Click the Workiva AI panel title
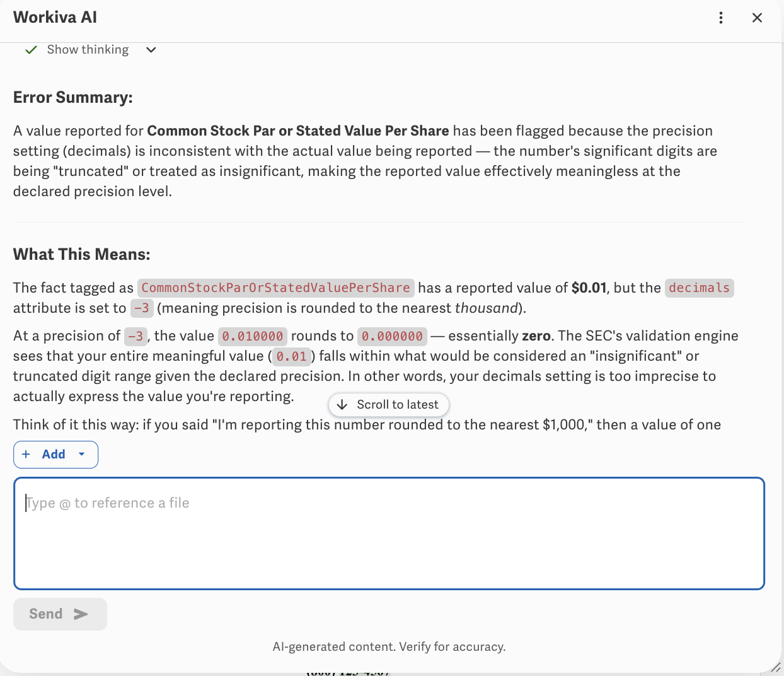Screen dimensions: 784x676 coord(55,18)
